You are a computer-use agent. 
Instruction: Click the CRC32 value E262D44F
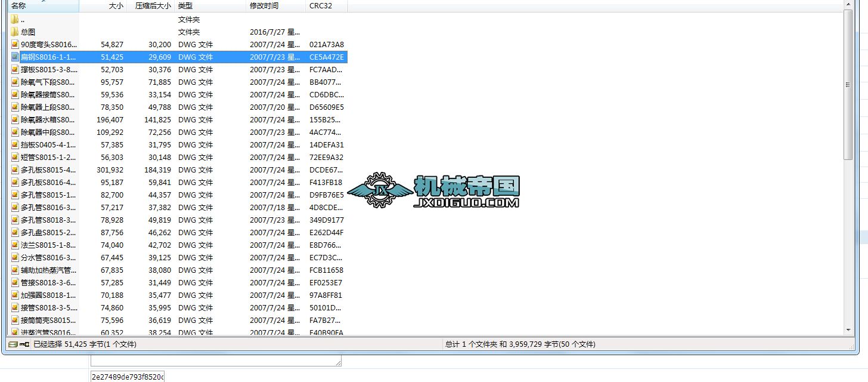click(x=327, y=233)
